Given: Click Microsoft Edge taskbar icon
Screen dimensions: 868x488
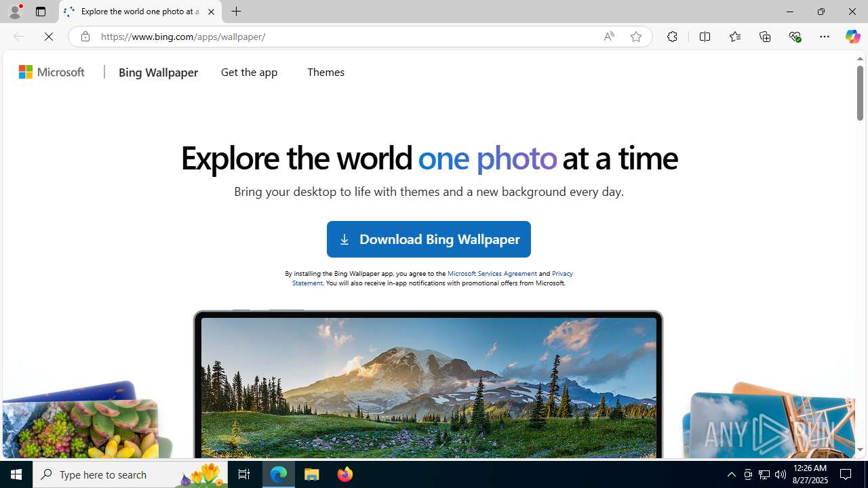Looking at the screenshot, I should pos(279,474).
